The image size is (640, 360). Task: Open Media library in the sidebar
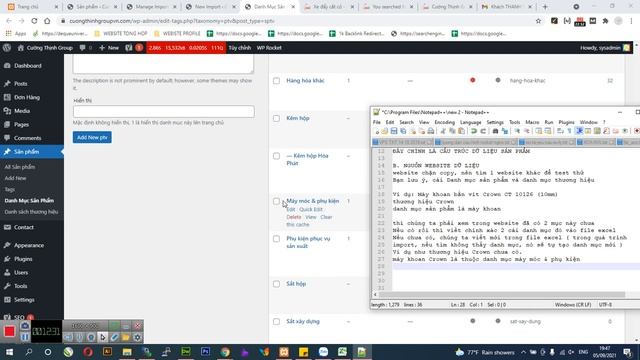(x=22, y=111)
